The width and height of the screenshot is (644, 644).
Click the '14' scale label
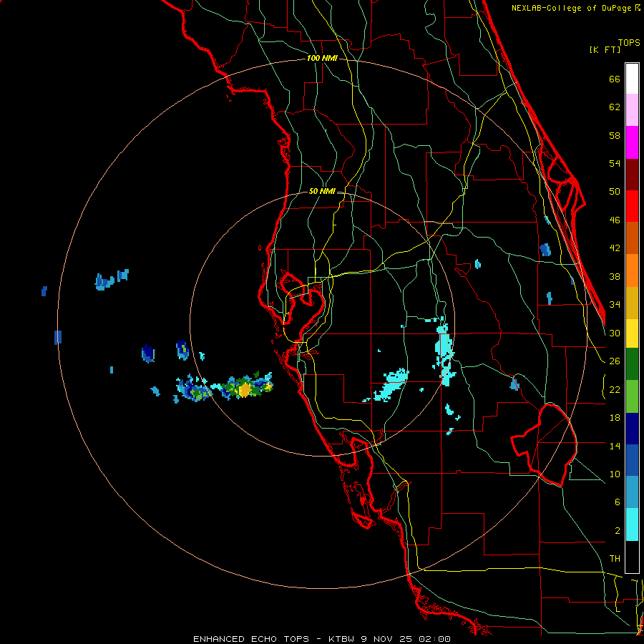[x=615, y=446]
